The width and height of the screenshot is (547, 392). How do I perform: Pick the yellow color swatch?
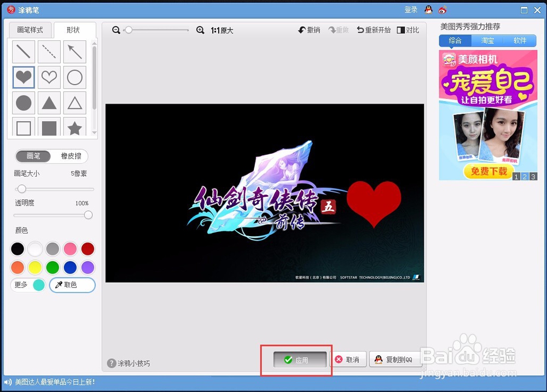[x=35, y=267]
